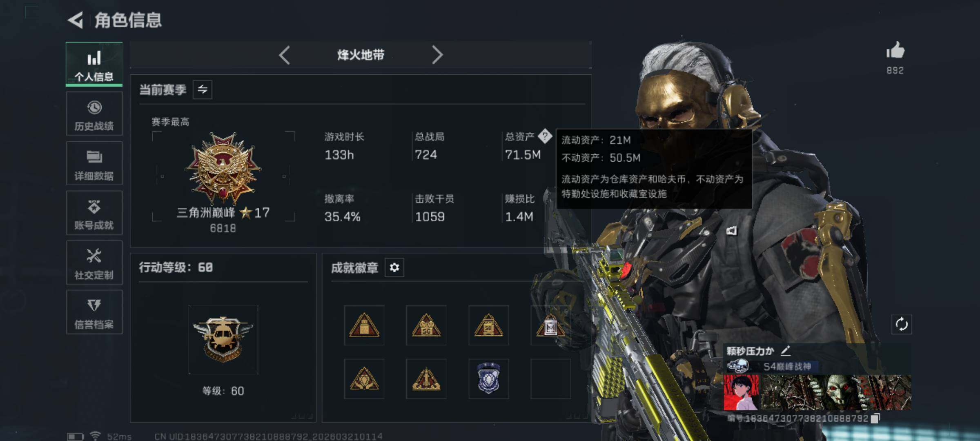This screenshot has width=980, height=441.
Task: Click the 三角洲巅峰 rank emblem
Action: [x=223, y=168]
